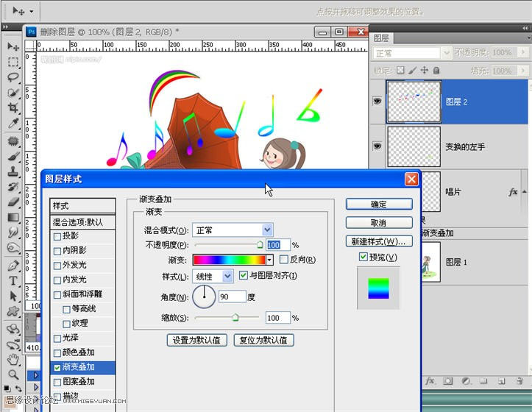
Task: Enable the 内阴影 checkbox
Action: coord(57,251)
